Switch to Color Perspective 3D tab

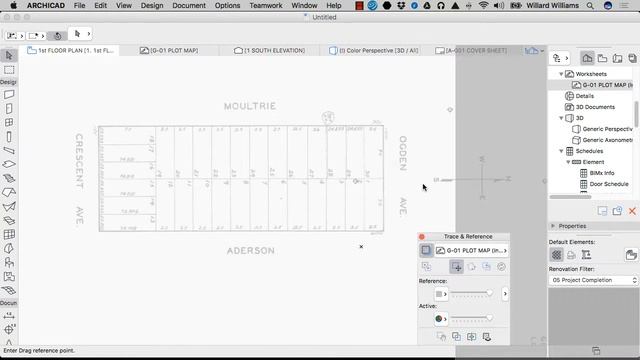(373, 50)
